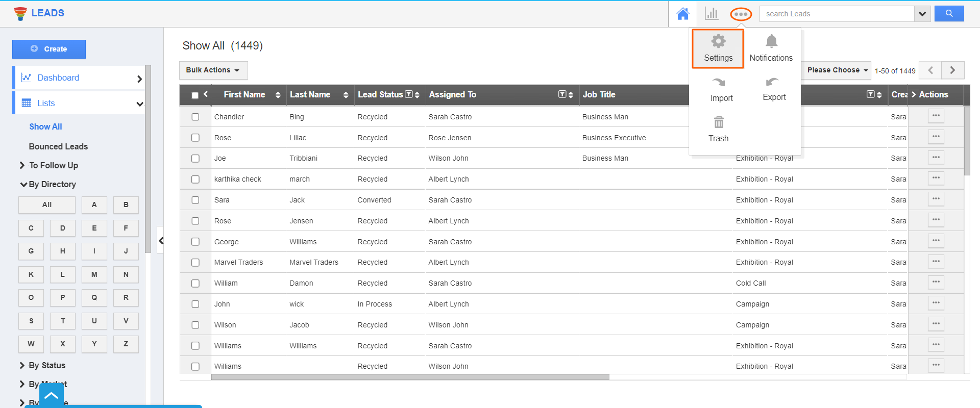The width and height of the screenshot is (980, 408).
Task: Filter directory by letter M
Action: point(94,274)
